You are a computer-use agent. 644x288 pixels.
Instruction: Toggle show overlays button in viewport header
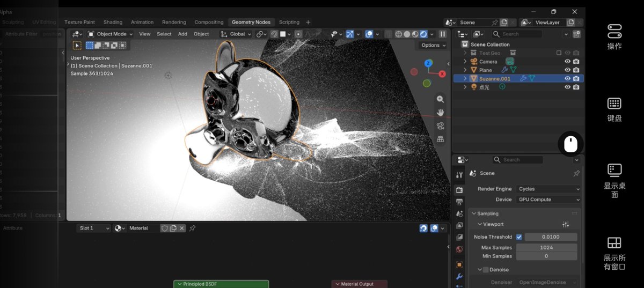369,34
